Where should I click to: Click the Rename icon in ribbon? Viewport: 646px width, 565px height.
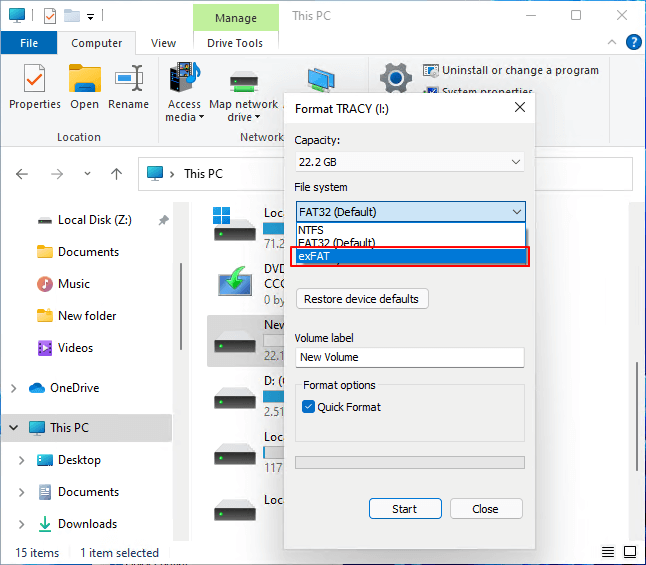point(128,80)
